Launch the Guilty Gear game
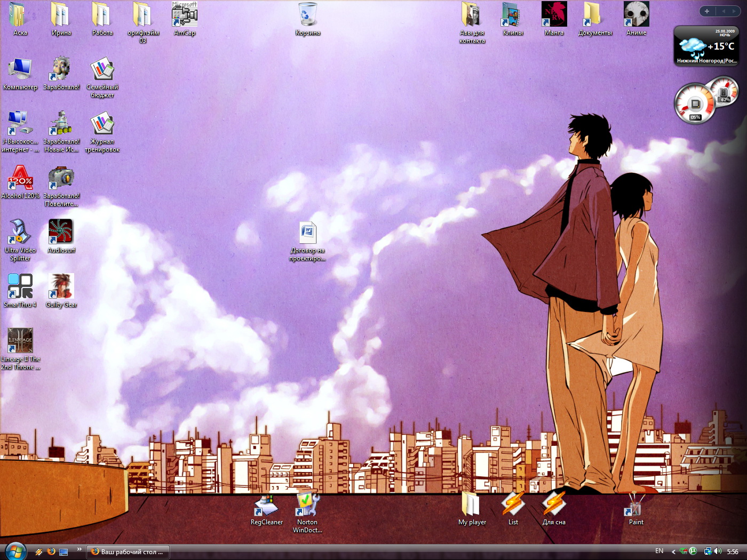 61,291
